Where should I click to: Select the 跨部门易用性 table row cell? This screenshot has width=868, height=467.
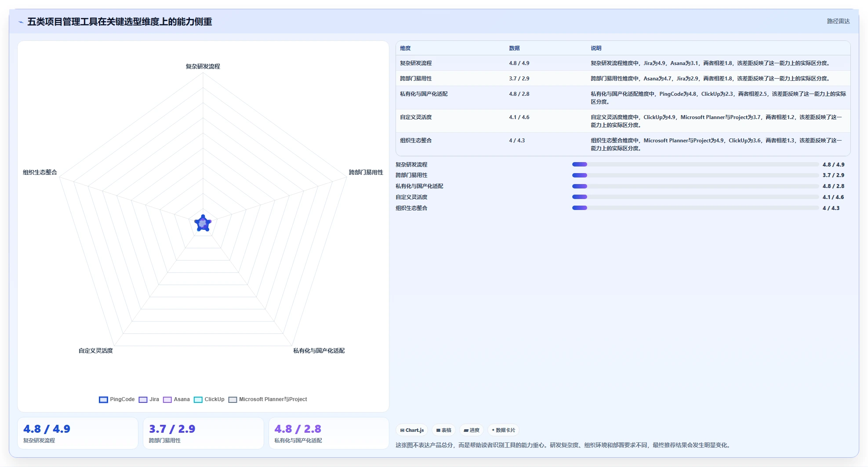416,79
